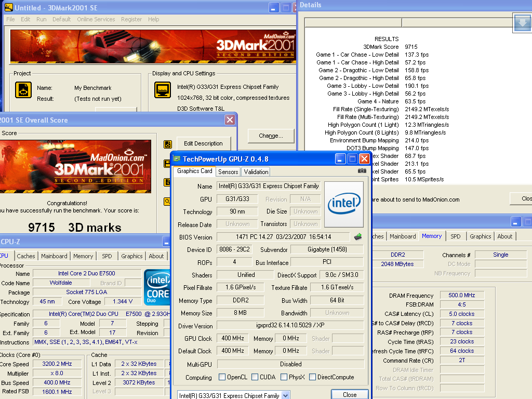
Task: Open the Help menu in 3DMark2001
Action: pyautogui.click(x=153, y=19)
